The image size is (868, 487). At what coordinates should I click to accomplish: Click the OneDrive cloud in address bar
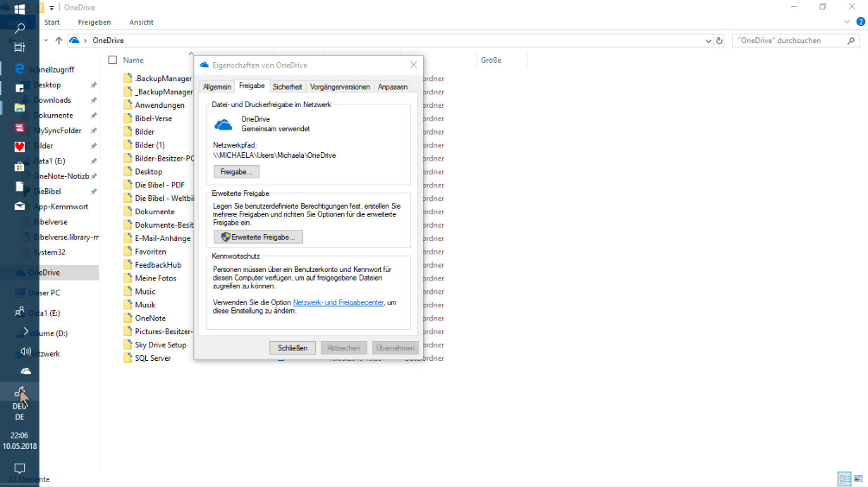74,41
